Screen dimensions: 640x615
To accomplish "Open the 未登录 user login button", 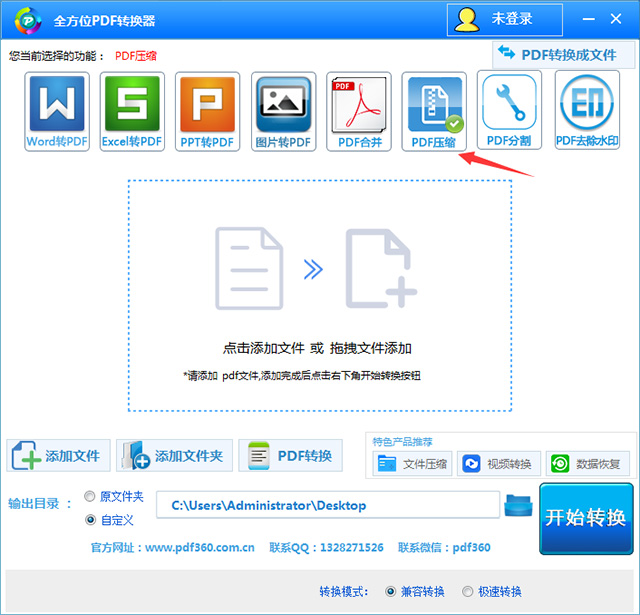I will point(505,20).
